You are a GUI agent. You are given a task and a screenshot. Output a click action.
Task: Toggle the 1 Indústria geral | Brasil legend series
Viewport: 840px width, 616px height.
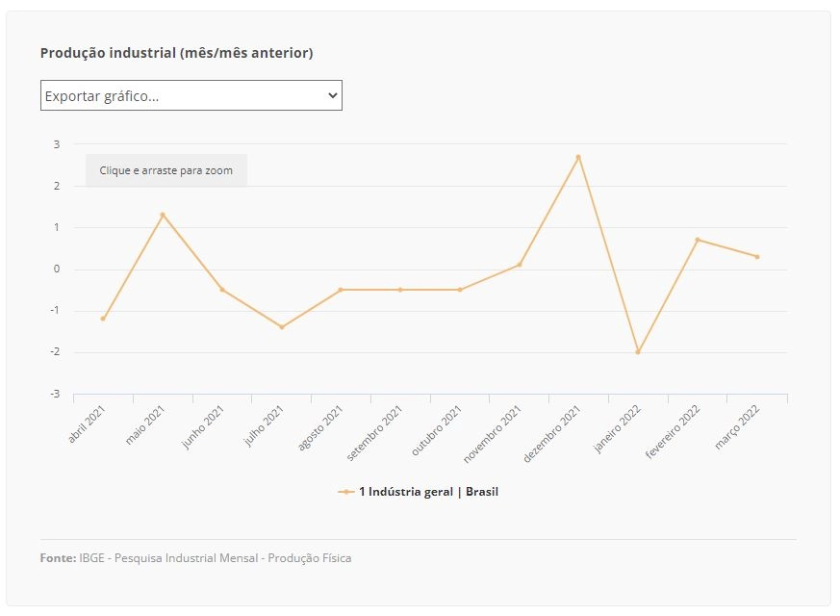point(419,492)
